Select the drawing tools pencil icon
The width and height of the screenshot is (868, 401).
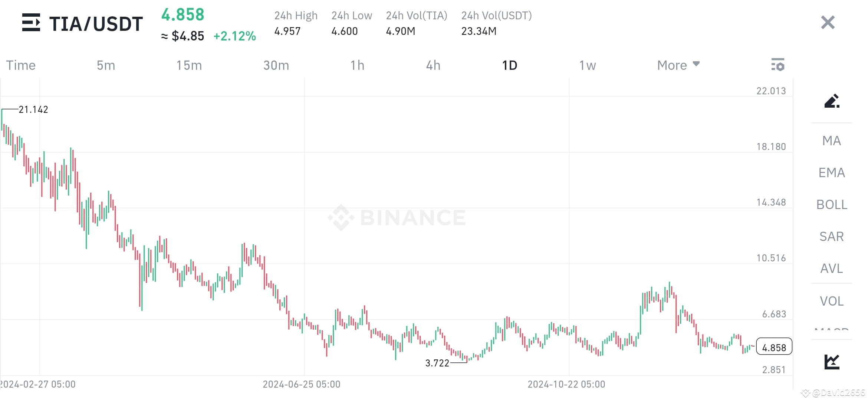point(832,101)
